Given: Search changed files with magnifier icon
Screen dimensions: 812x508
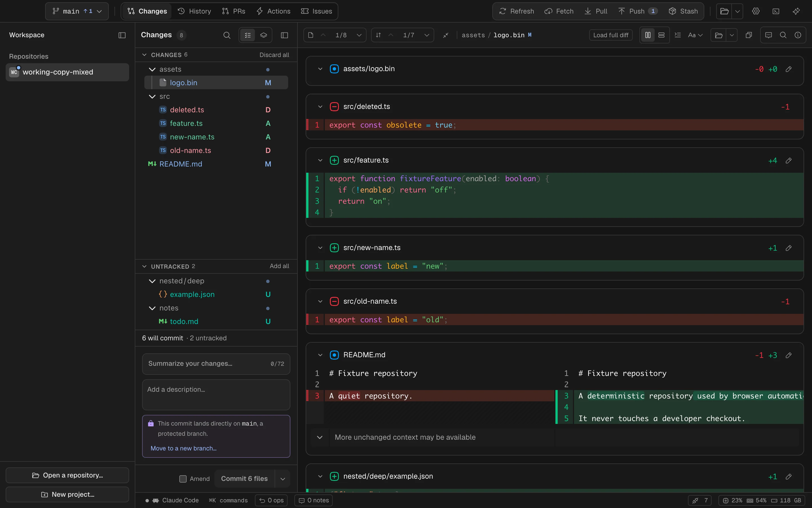Looking at the screenshot, I should (227, 35).
